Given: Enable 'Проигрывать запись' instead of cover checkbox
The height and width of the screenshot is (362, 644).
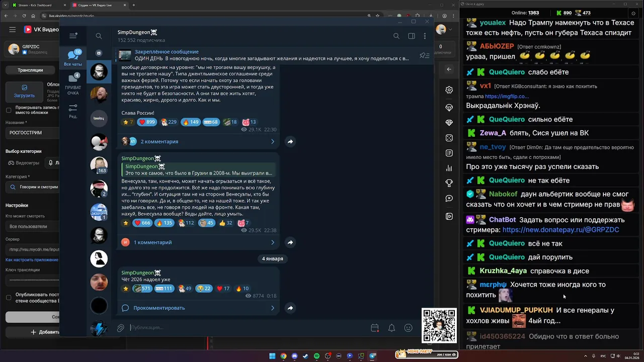Looking at the screenshot, I should point(9,110).
